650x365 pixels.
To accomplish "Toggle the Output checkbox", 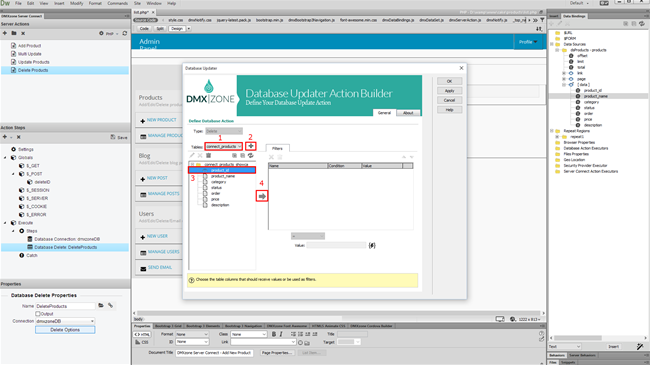I will click(38, 314).
